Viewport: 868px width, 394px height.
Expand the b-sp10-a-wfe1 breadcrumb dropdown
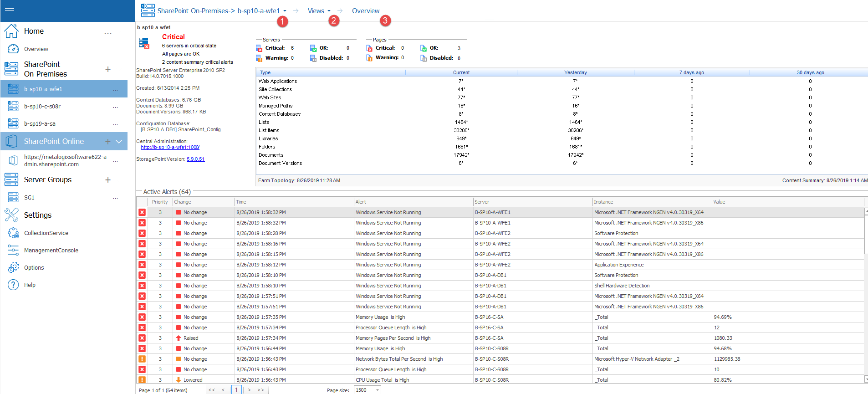[x=285, y=11]
